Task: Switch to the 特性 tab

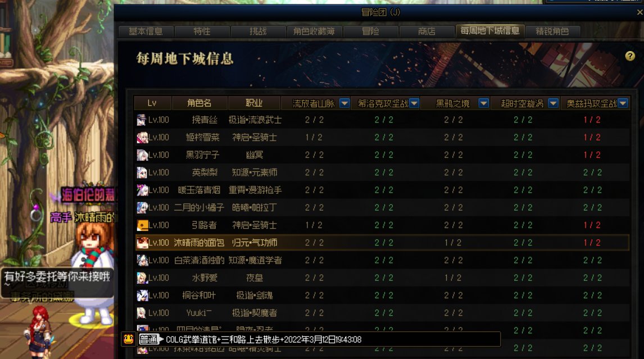Action: pyautogui.click(x=202, y=31)
